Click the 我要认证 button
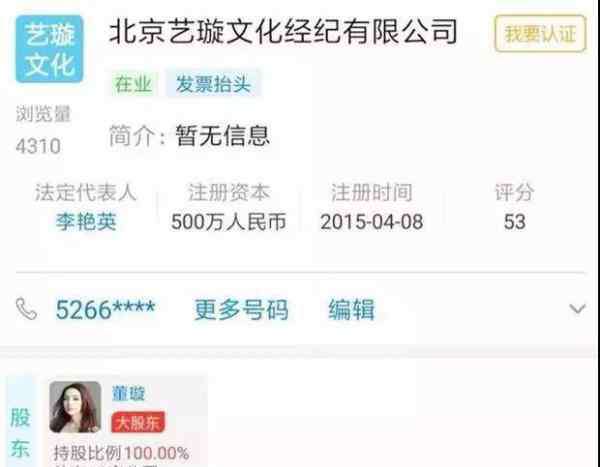Image resolution: width=600 pixels, height=467 pixels. pos(540,34)
